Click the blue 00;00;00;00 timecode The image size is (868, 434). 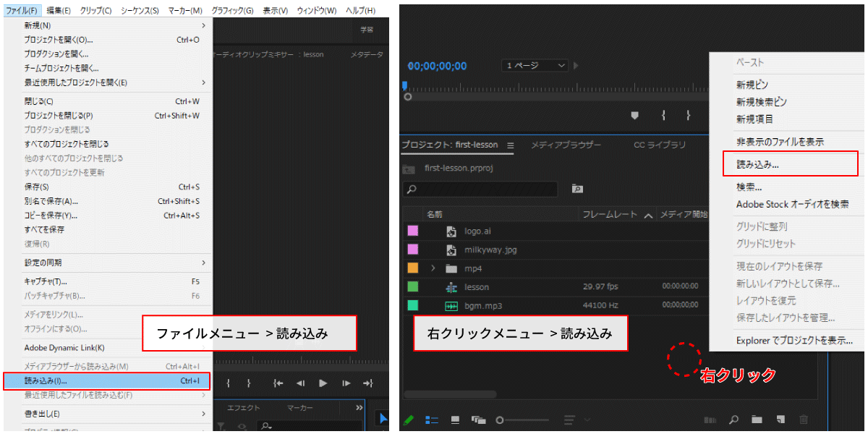pyautogui.click(x=437, y=66)
